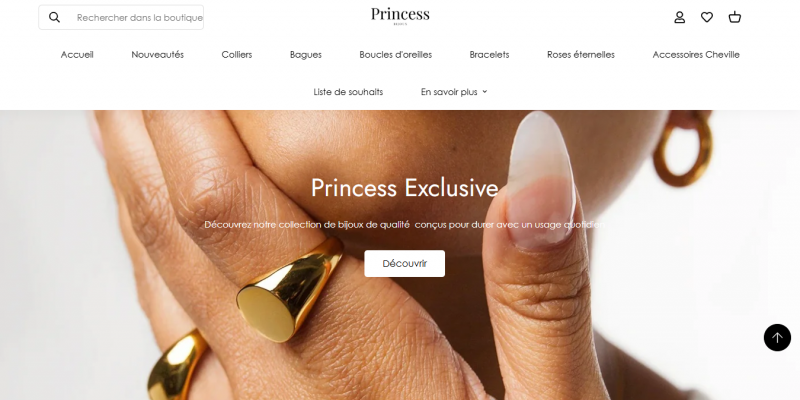Viewport: 800px width, 400px height.
Task: Click the search magnifier icon
Action: (55, 17)
